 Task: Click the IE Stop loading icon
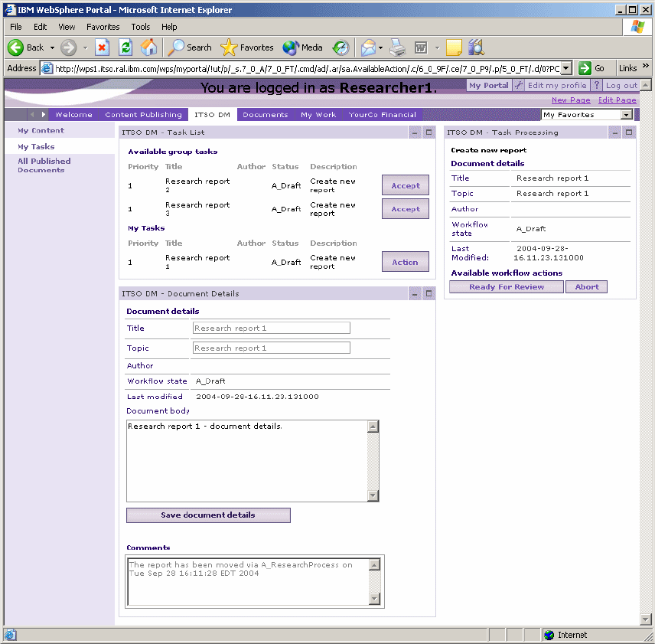click(x=102, y=47)
